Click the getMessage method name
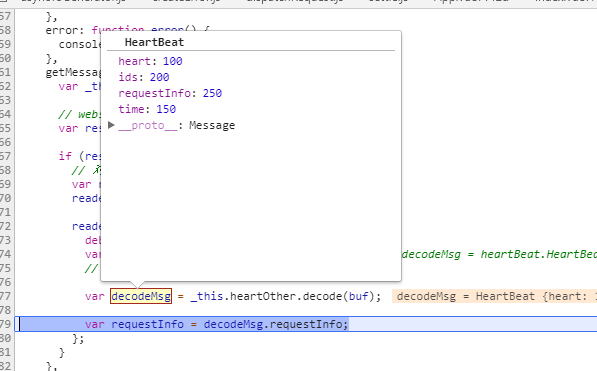597x371 pixels. point(73,72)
